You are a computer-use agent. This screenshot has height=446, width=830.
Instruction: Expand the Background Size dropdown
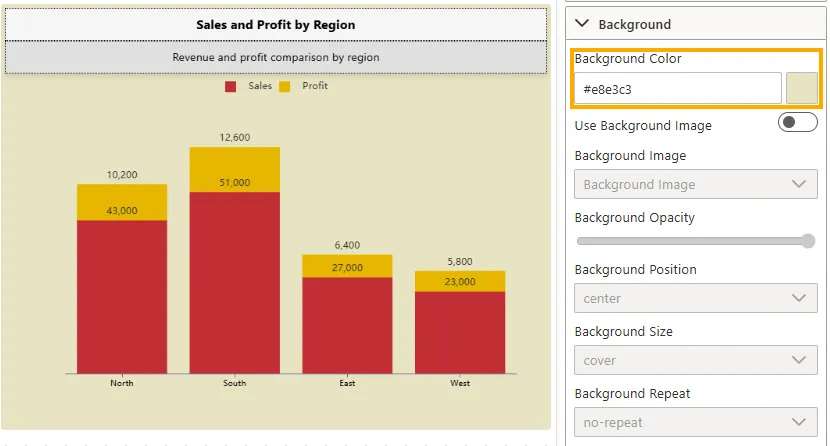point(696,360)
